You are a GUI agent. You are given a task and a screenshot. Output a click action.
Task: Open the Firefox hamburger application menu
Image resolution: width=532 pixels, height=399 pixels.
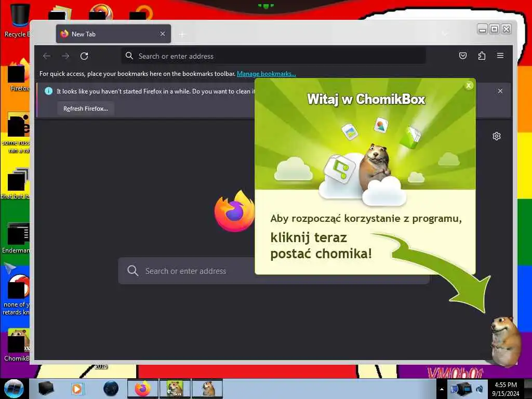(x=500, y=55)
